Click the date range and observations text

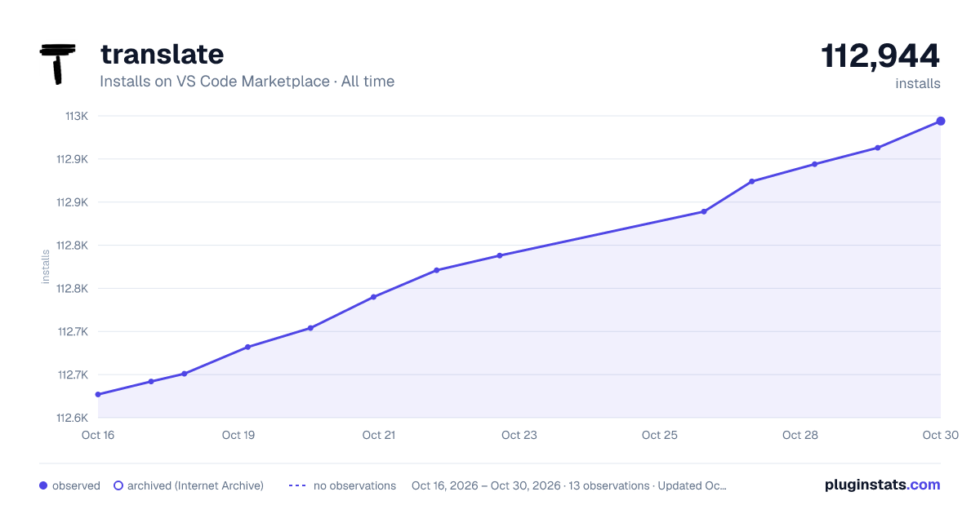pyautogui.click(x=569, y=485)
